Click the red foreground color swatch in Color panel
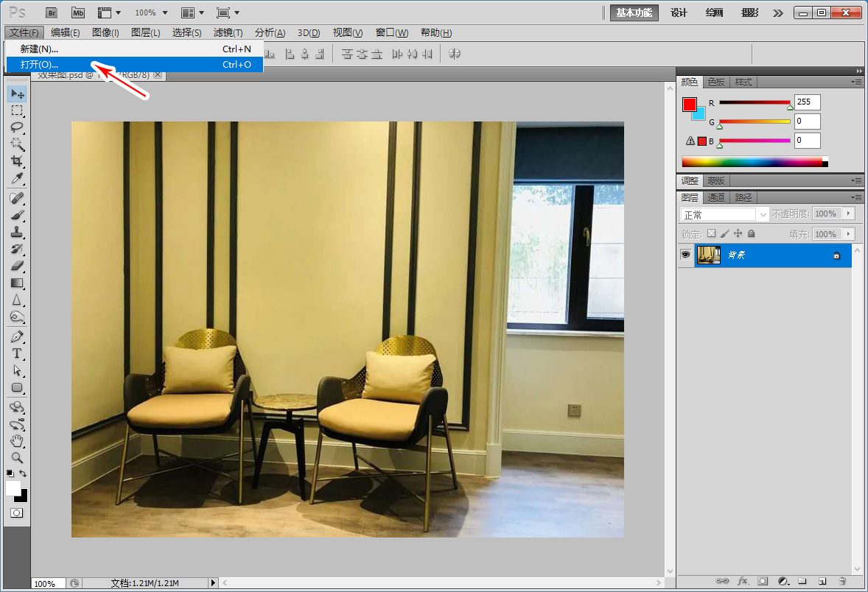868x592 pixels. [689, 105]
